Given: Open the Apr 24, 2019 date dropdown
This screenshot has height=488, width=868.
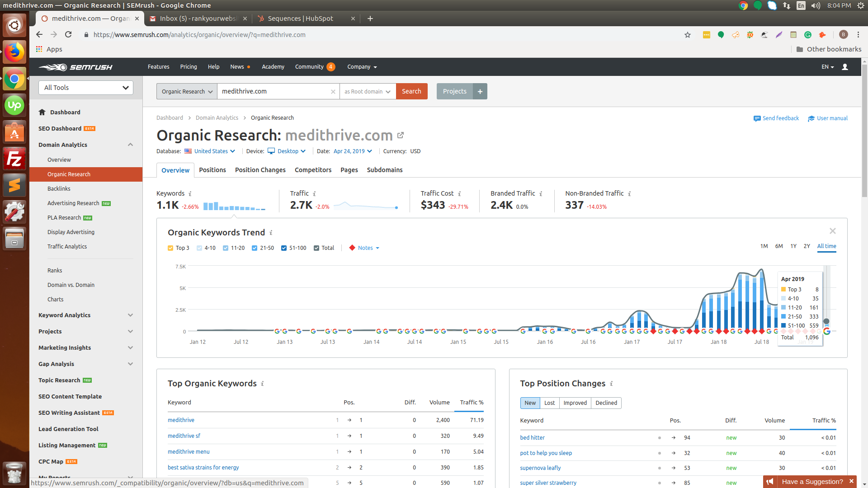Looking at the screenshot, I should point(353,151).
